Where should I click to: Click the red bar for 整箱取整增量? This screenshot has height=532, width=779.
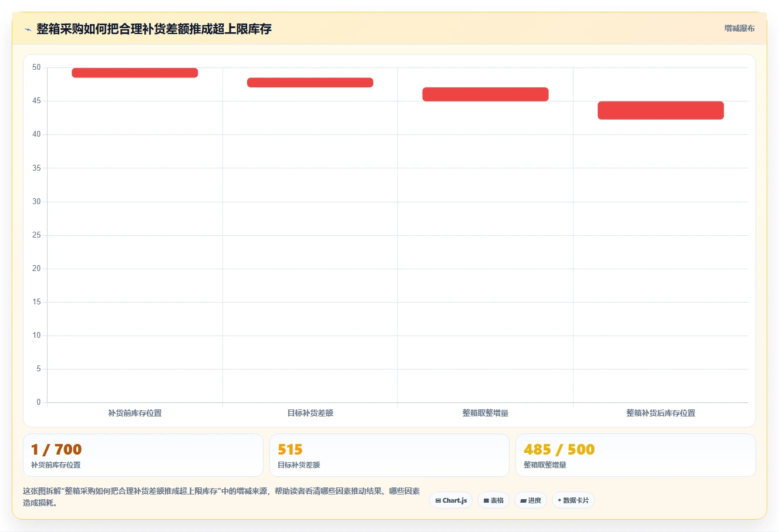(x=485, y=94)
